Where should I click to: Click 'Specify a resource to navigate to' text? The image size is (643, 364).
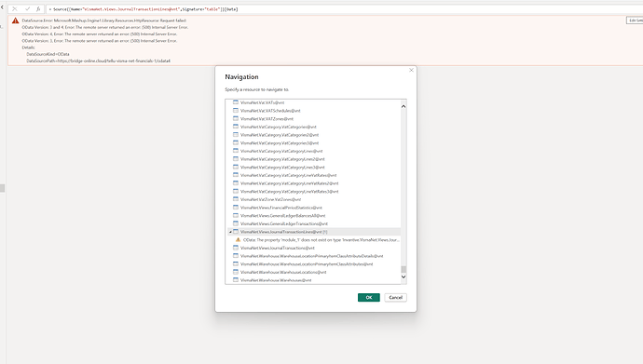pyautogui.click(x=256, y=89)
